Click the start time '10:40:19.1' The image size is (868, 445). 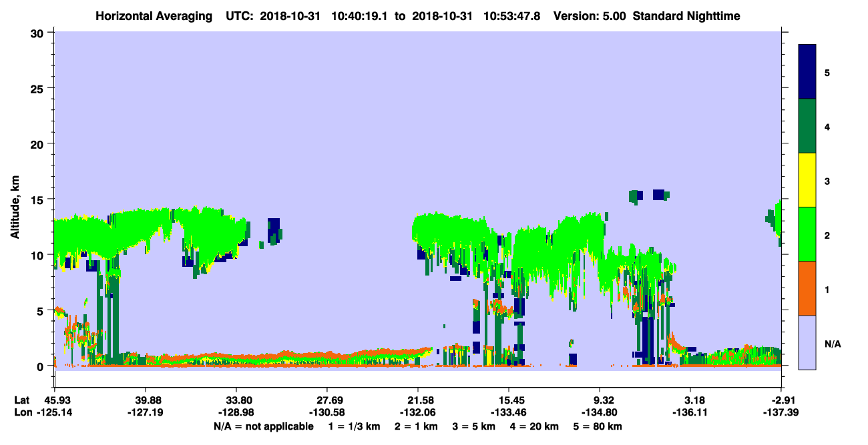coord(360,15)
